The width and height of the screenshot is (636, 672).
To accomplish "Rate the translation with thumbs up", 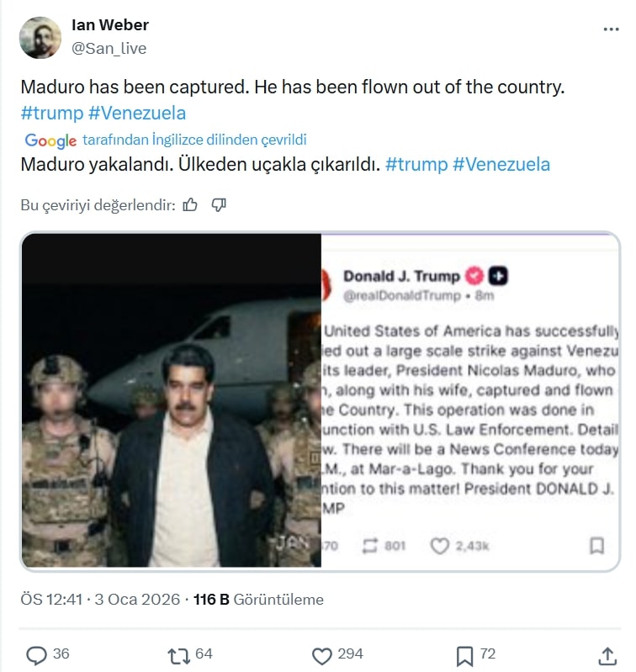I will click(190, 204).
